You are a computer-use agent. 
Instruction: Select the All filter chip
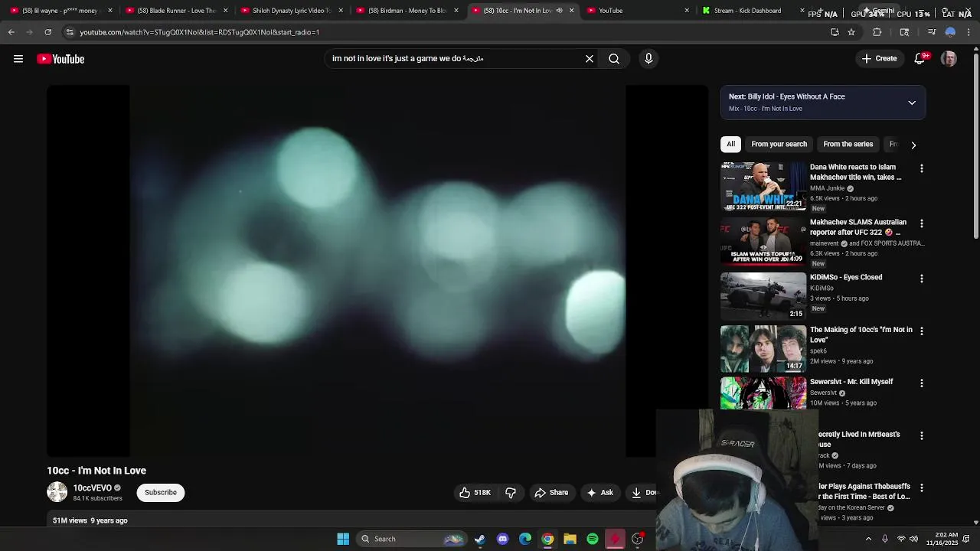coord(731,144)
